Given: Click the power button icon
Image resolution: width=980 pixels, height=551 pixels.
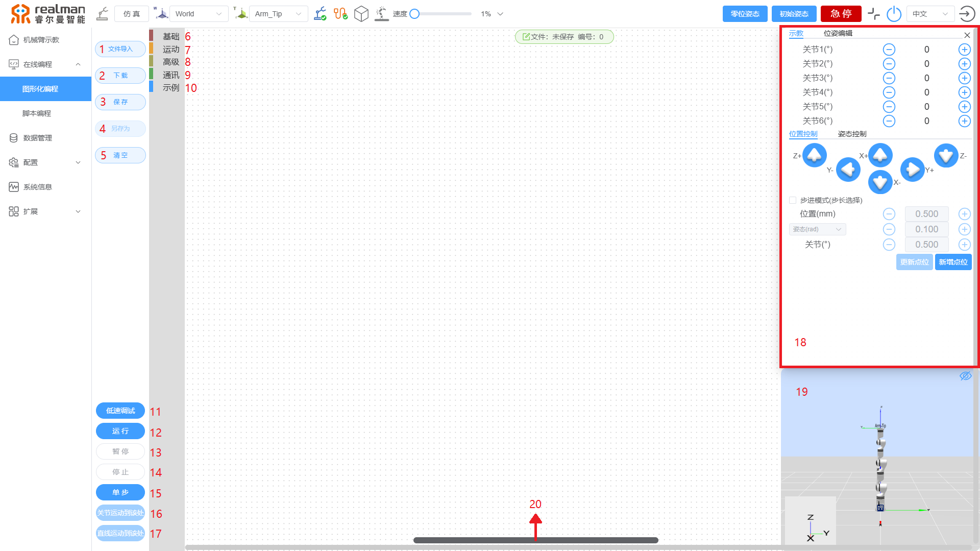Looking at the screenshot, I should pos(894,14).
